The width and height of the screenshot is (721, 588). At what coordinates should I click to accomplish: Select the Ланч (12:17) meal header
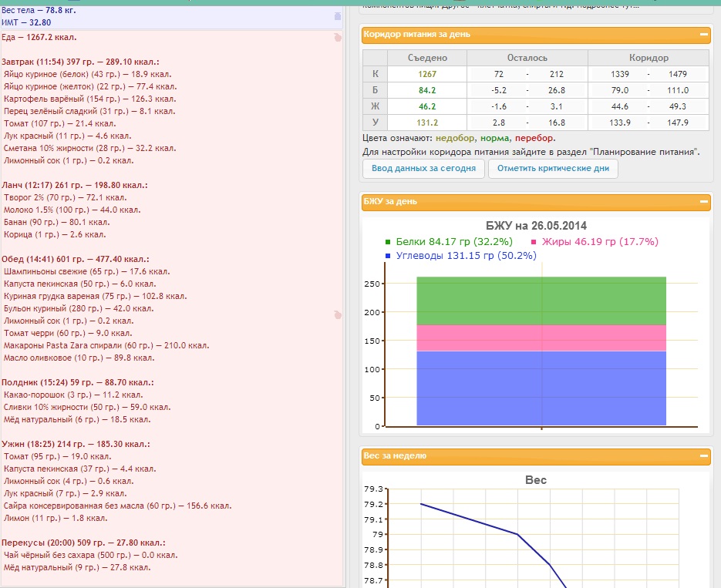pyautogui.click(x=74, y=186)
